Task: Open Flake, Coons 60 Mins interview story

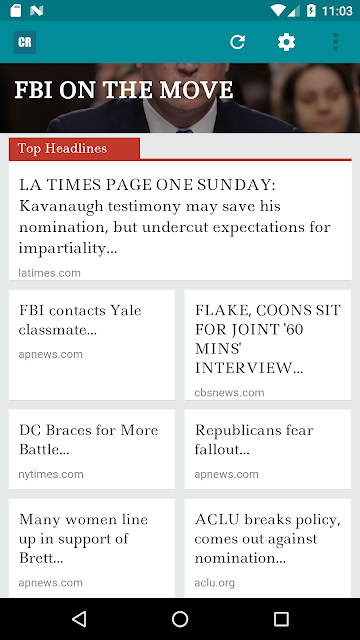Action: pos(268,345)
